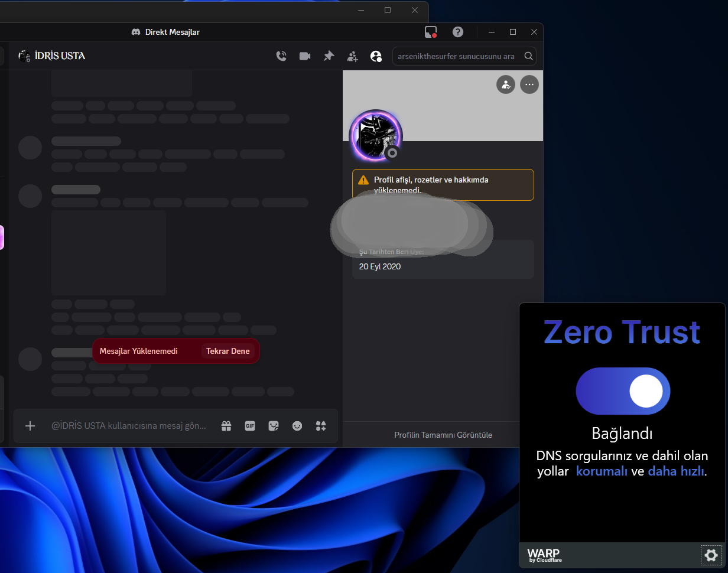Open Discord help with the question mark
This screenshot has height=573, width=728.
[458, 32]
